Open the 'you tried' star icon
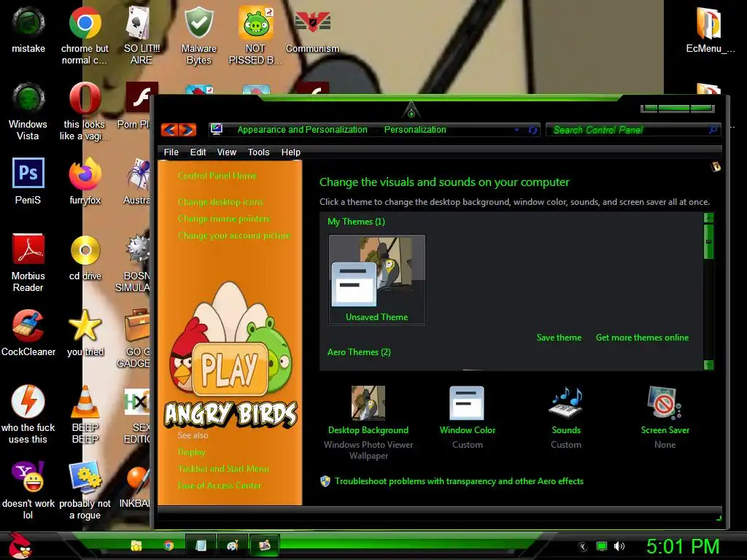Image resolution: width=747 pixels, height=560 pixels. pyautogui.click(x=85, y=332)
